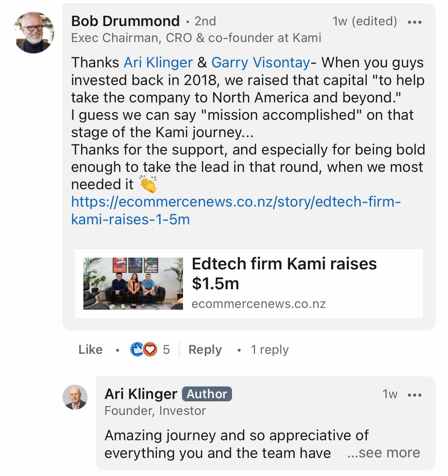Open the Ari Klinger mention link
The height and width of the screenshot is (476, 448).
(158, 63)
